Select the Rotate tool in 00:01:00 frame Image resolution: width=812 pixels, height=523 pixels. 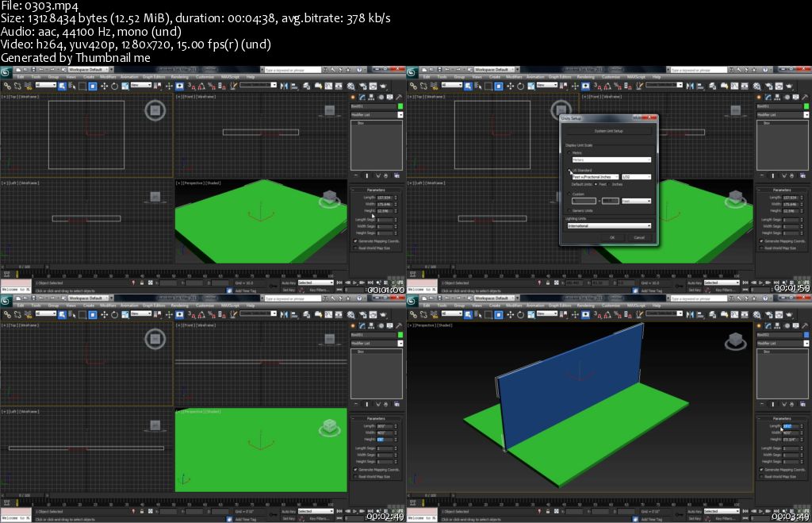(114, 86)
